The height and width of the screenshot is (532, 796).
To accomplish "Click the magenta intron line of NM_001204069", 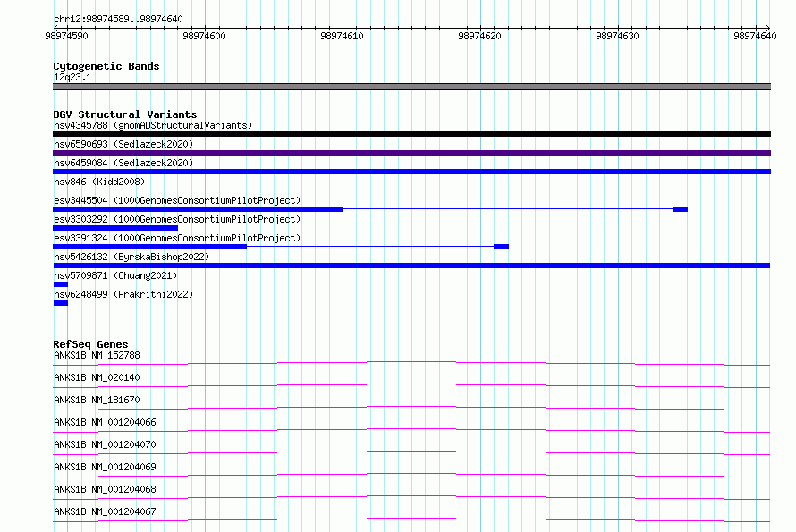I will [x=411, y=475].
